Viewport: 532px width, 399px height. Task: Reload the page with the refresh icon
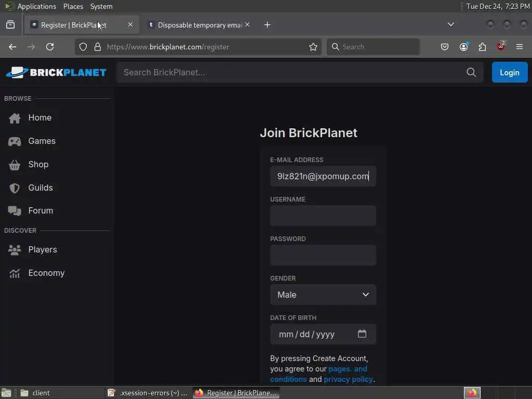(50, 47)
